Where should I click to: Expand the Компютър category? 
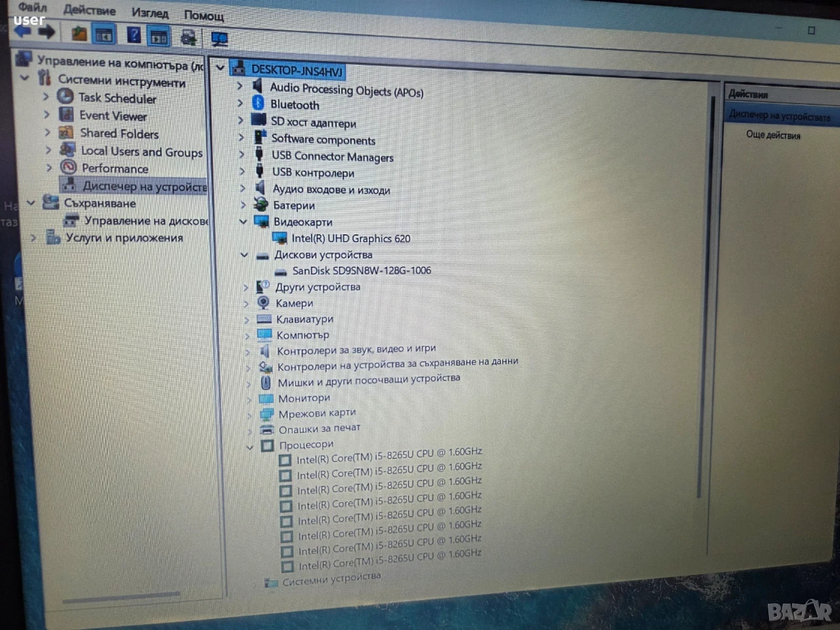[x=247, y=335]
